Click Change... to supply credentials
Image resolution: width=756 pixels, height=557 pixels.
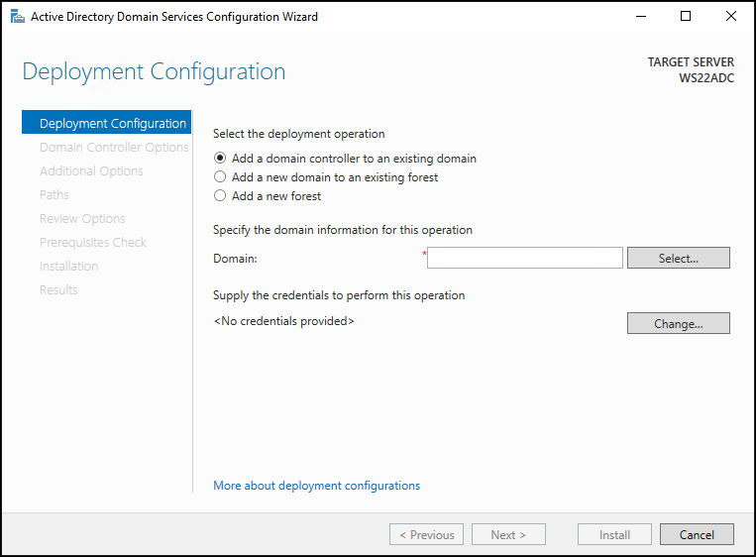click(679, 323)
